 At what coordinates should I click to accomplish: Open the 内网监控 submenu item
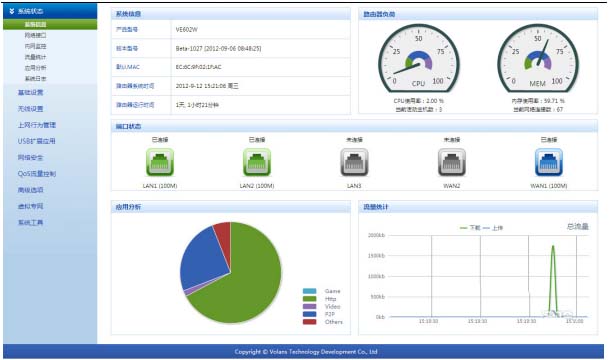pyautogui.click(x=35, y=46)
